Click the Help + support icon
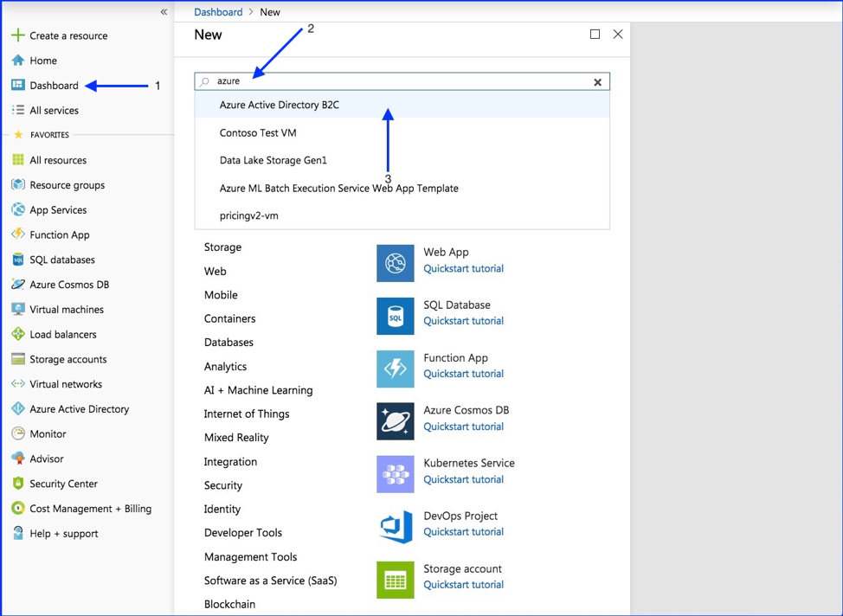843x616 pixels. (17, 533)
